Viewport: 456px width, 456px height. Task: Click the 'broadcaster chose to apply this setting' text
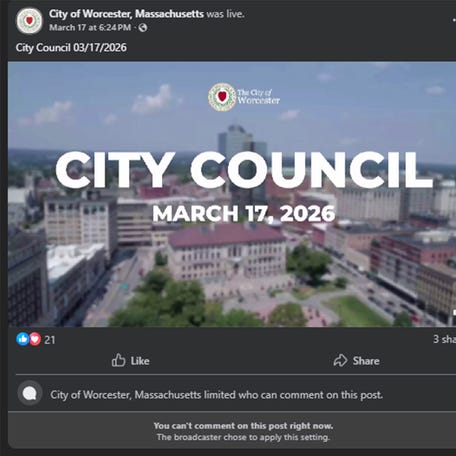coord(243,437)
